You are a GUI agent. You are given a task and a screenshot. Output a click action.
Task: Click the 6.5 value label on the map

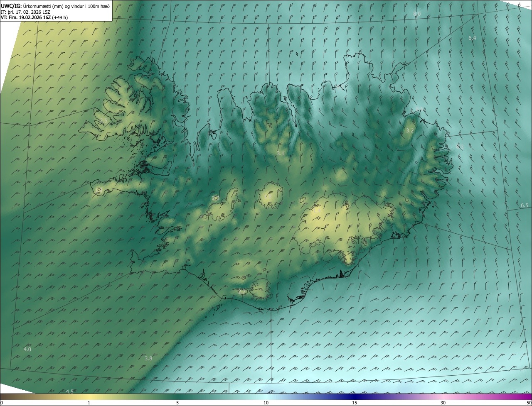[x=525, y=205]
